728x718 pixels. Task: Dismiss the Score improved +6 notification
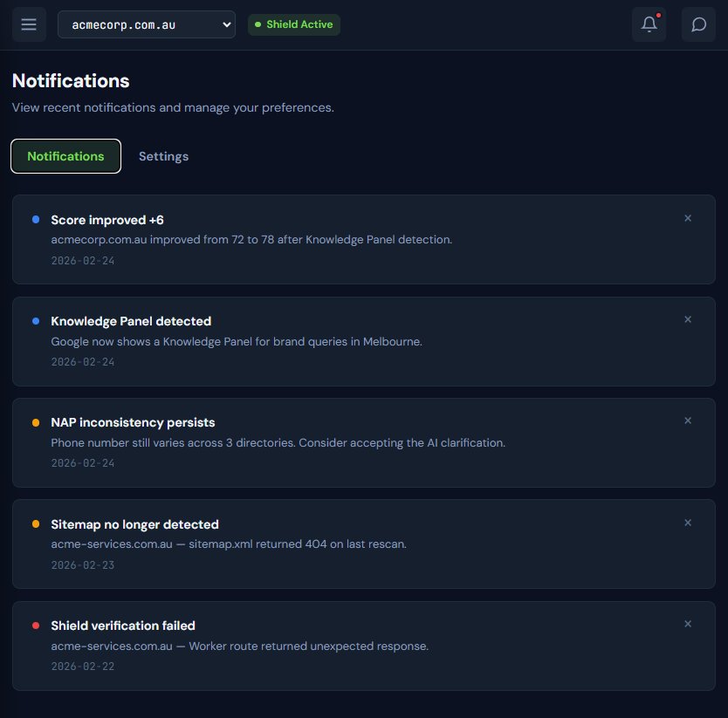(688, 218)
